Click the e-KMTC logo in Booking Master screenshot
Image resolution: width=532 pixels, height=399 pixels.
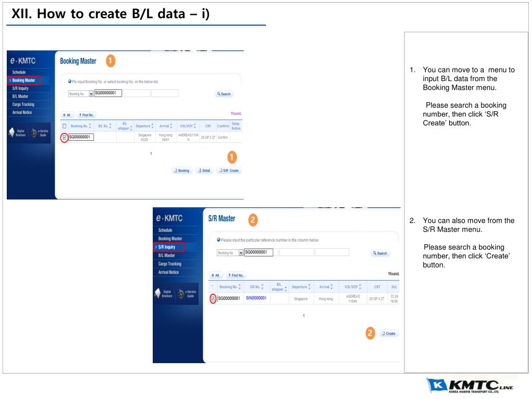click(x=23, y=61)
